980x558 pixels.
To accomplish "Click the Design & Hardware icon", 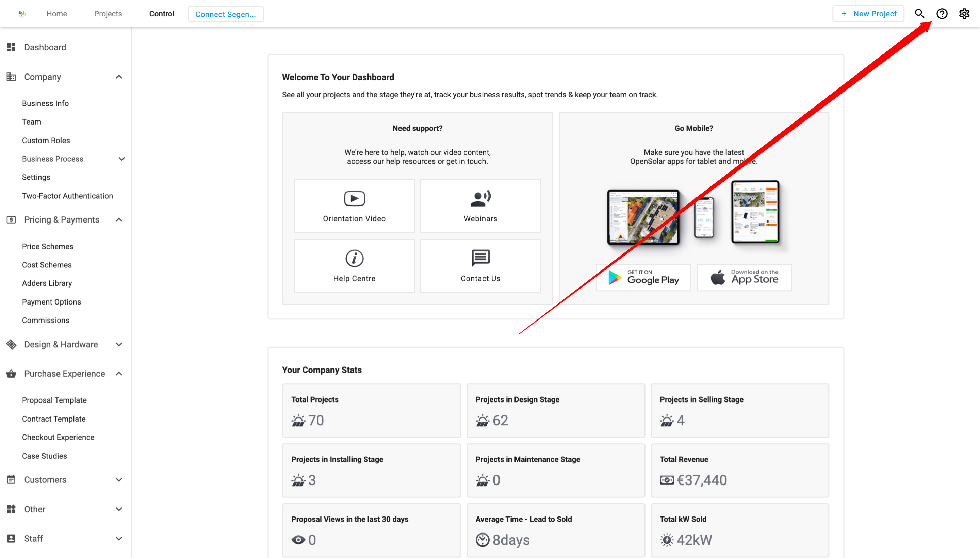I will pos(11,344).
